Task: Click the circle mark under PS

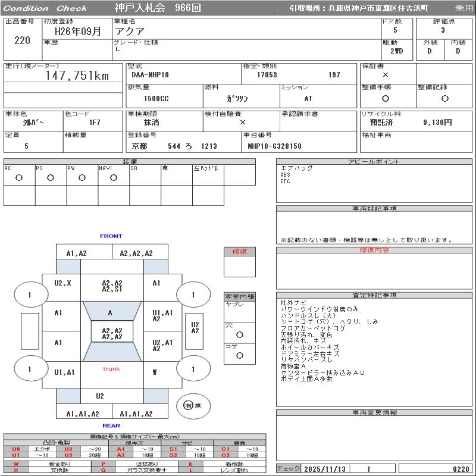Action: (51, 178)
